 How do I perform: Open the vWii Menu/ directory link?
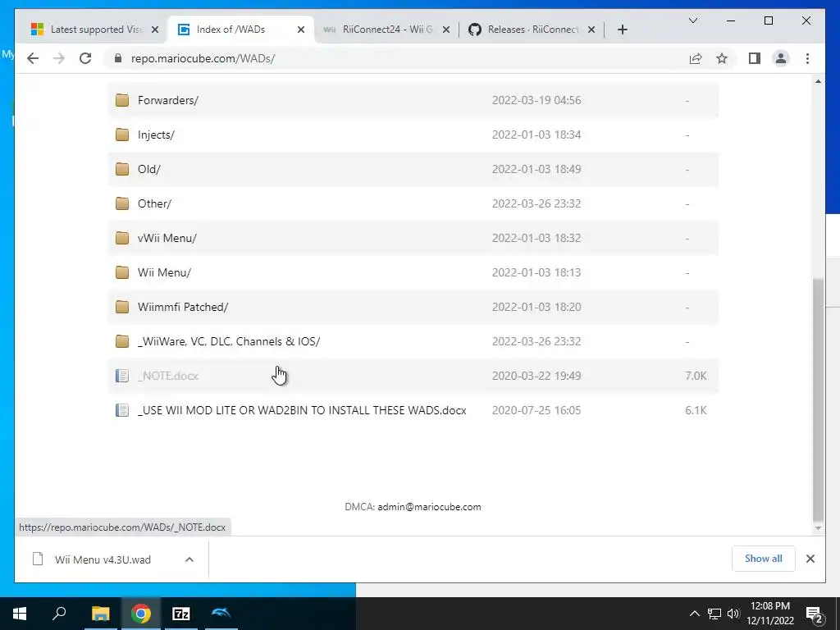167,238
